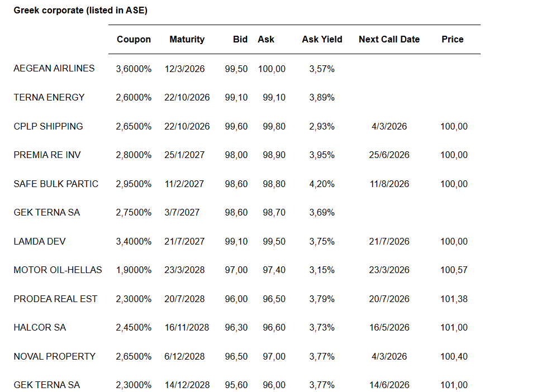
Task: Select the AEGEAN AIRLINES row name
Action: 54,69
